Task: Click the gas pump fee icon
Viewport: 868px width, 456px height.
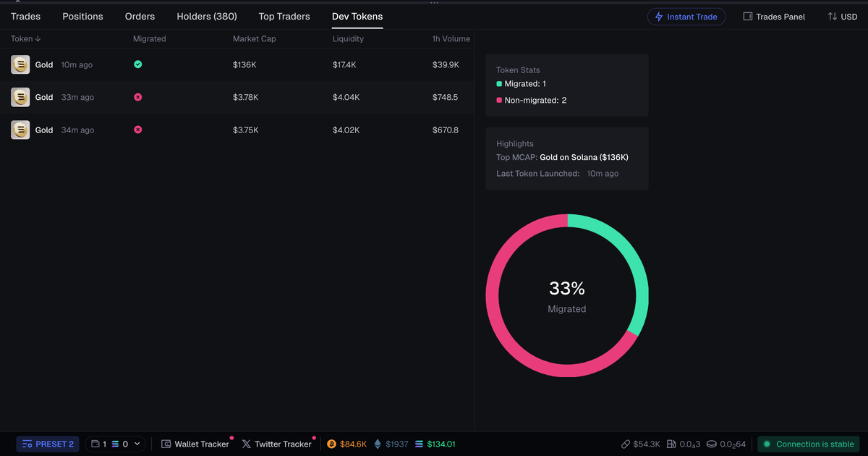Action: pos(671,444)
